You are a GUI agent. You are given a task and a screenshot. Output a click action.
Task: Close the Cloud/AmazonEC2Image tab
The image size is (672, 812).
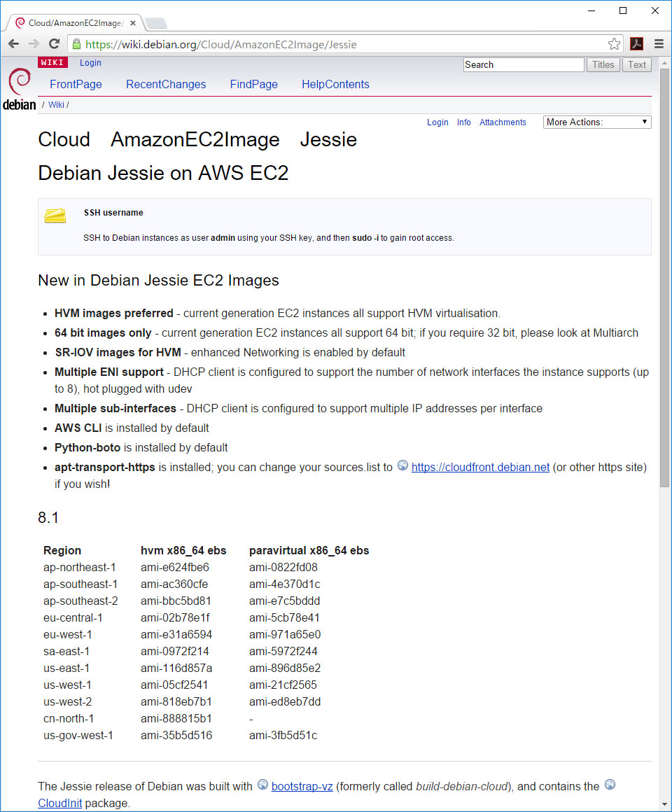point(133,23)
